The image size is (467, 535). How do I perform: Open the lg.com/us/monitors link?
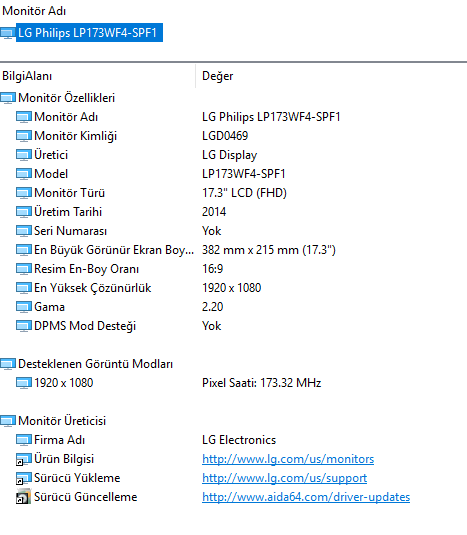[288, 459]
